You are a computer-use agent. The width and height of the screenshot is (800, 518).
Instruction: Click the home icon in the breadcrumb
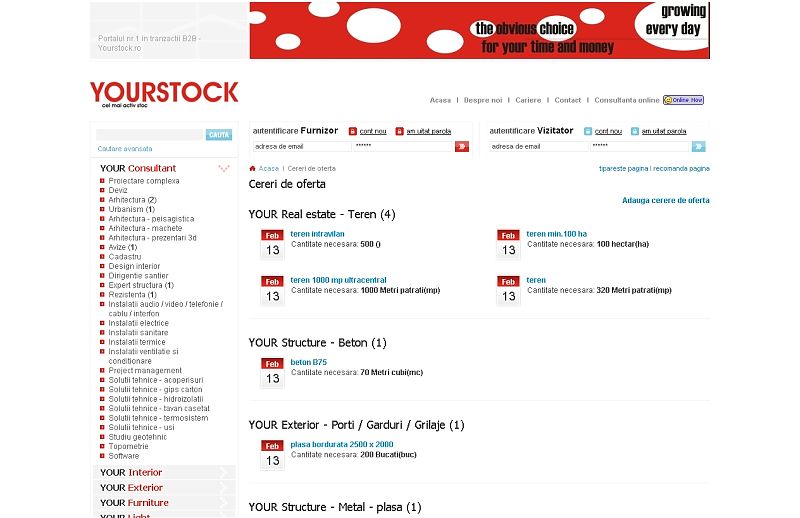coord(252,168)
